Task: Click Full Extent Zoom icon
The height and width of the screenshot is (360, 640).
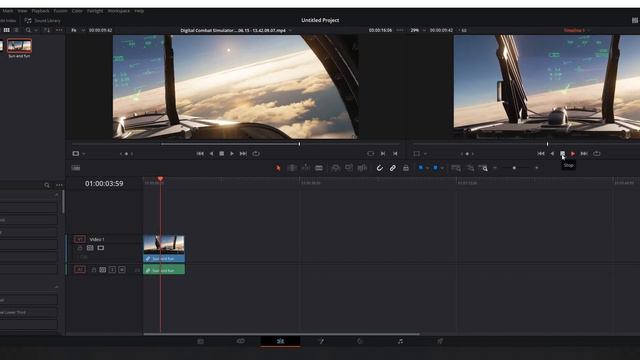Action: pos(456,168)
